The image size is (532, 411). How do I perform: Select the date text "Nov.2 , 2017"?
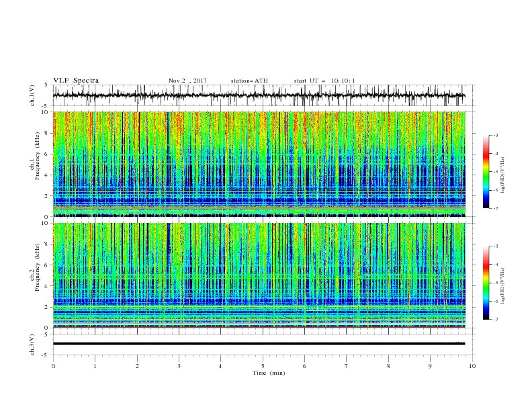187,81
